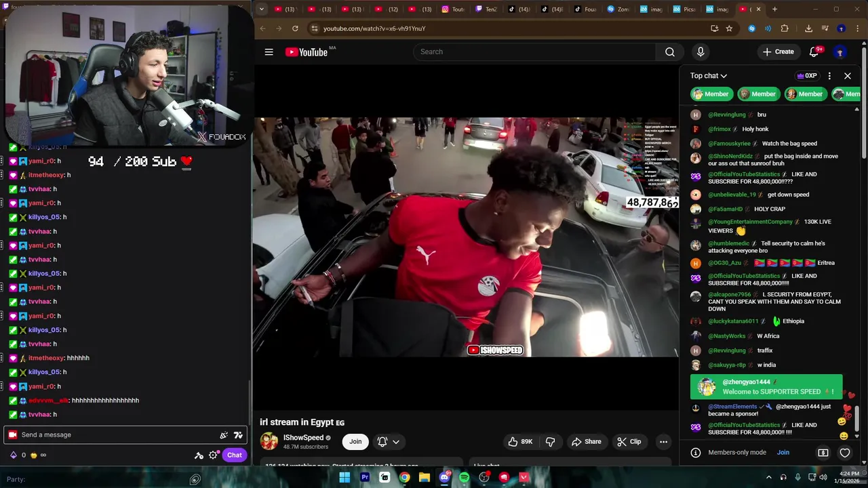
Task: Switch to the Foua TikTok tab
Action: pos(585,9)
